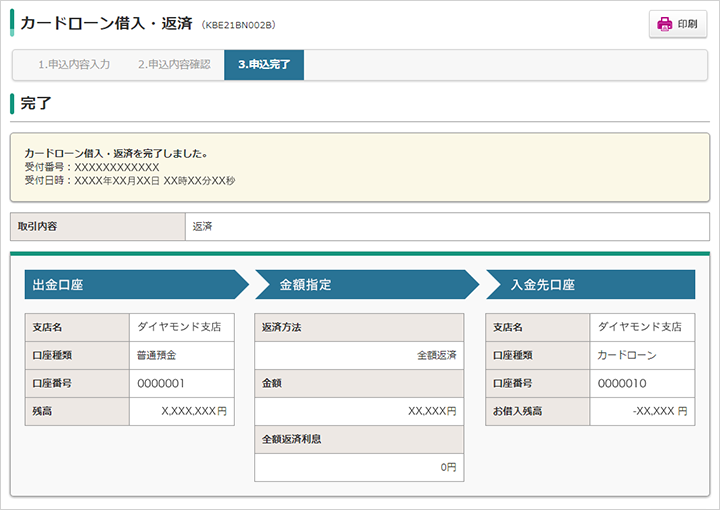Click the 受付番号 line in notice box
Image resolution: width=720 pixels, height=510 pixels.
[x=92, y=167]
